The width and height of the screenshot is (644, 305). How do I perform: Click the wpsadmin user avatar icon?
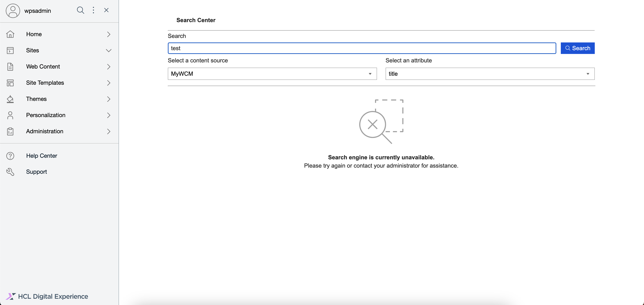click(13, 10)
